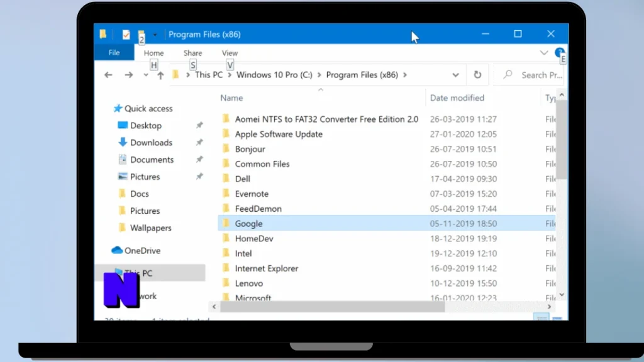
Task: Sort by the Date modified column header
Action: tap(457, 97)
